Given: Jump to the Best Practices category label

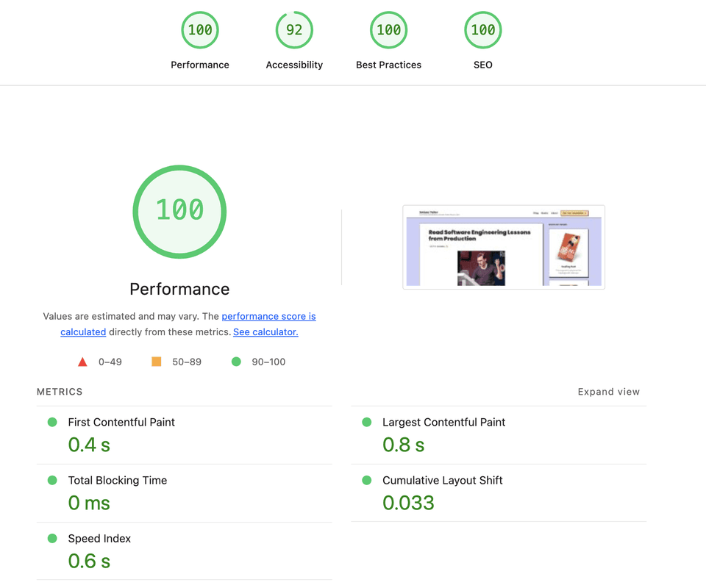Looking at the screenshot, I should pyautogui.click(x=388, y=65).
